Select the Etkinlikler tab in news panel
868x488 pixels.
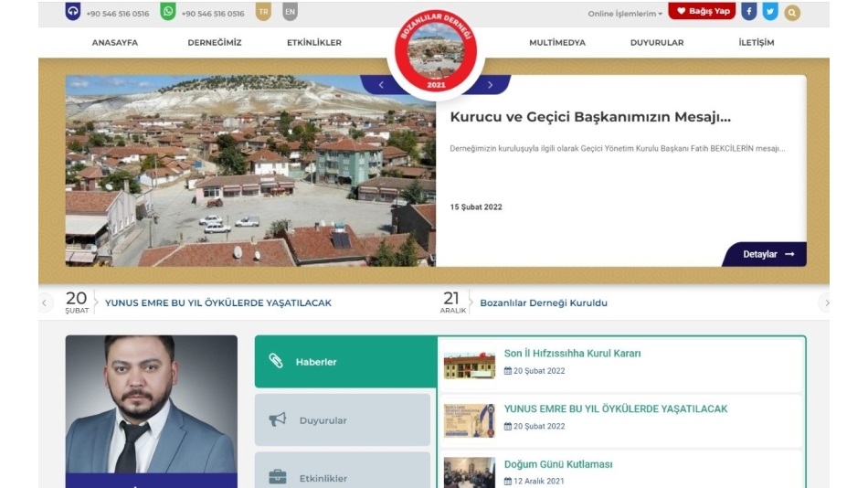pyautogui.click(x=342, y=471)
